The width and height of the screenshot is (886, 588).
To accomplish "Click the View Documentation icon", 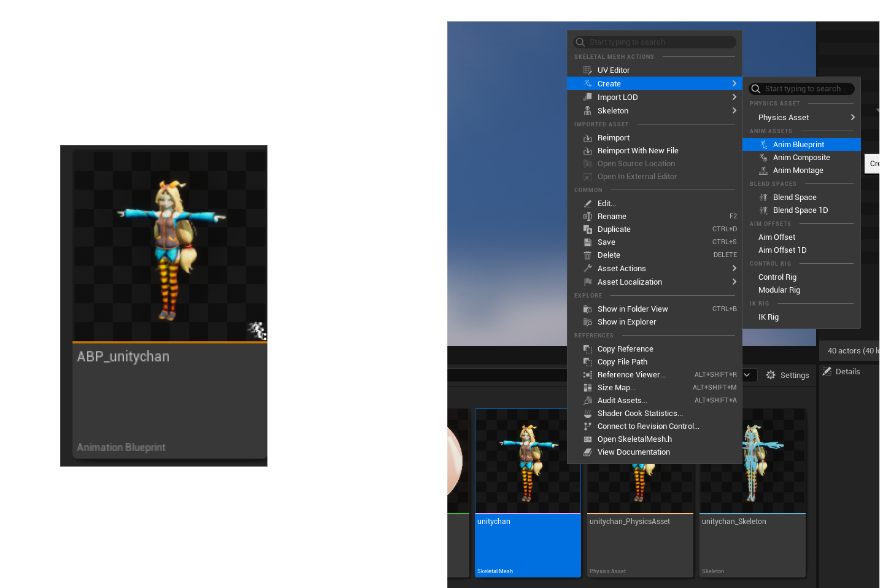I will pyautogui.click(x=587, y=452).
